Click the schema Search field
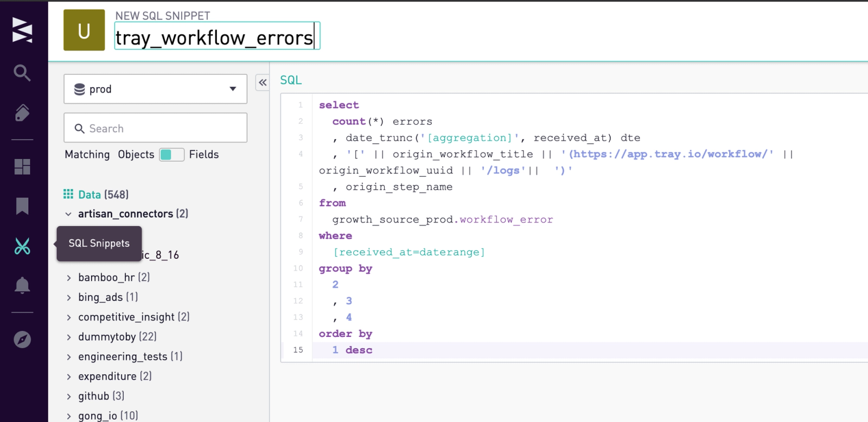Viewport: 868px width, 422px height. click(x=155, y=128)
